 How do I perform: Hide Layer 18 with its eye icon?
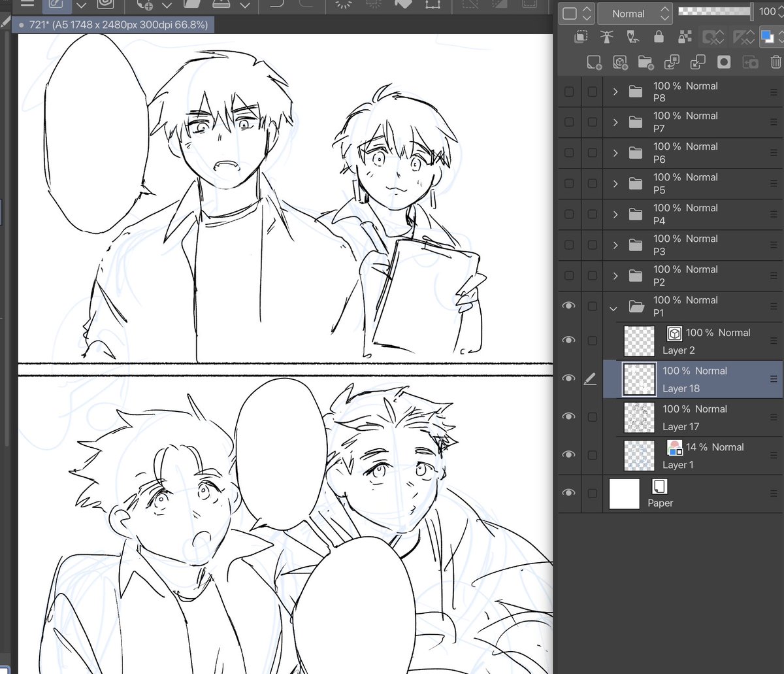pos(569,379)
